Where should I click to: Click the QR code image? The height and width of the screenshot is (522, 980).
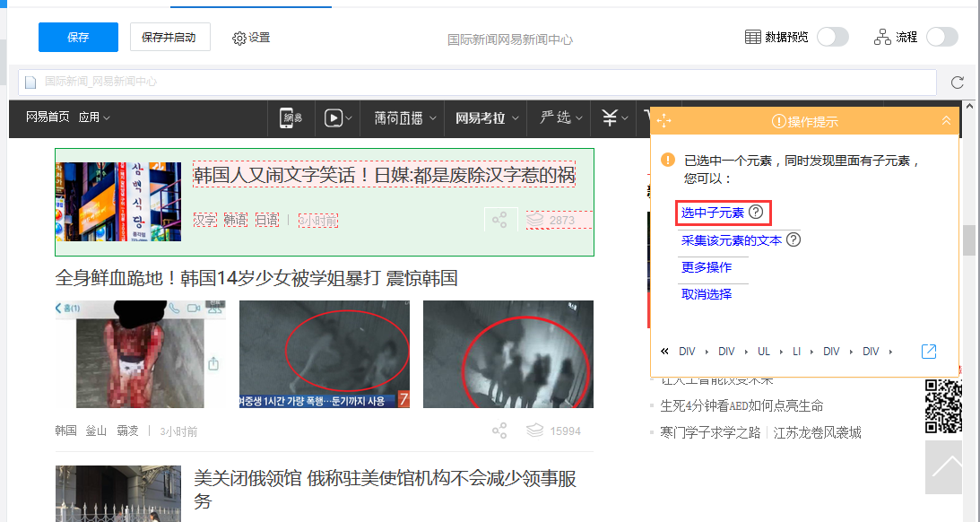point(944,407)
